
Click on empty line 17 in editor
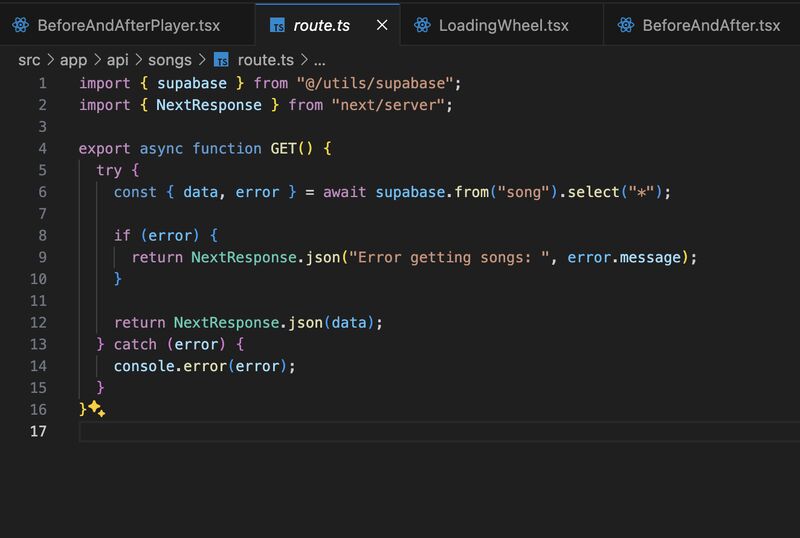[x=400, y=432]
